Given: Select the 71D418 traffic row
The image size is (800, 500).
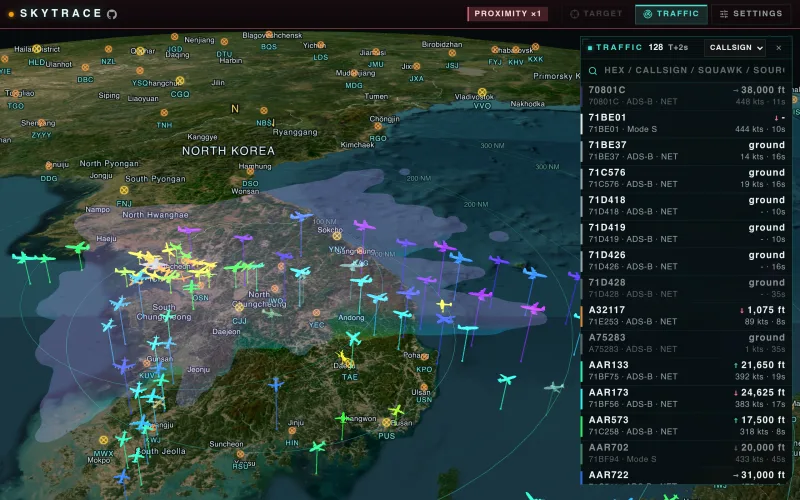Looking at the screenshot, I should click(686, 206).
